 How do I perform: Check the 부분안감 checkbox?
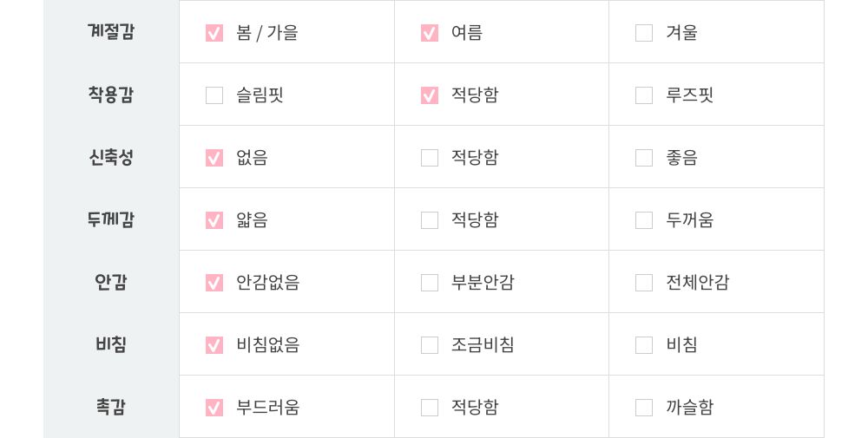click(430, 283)
